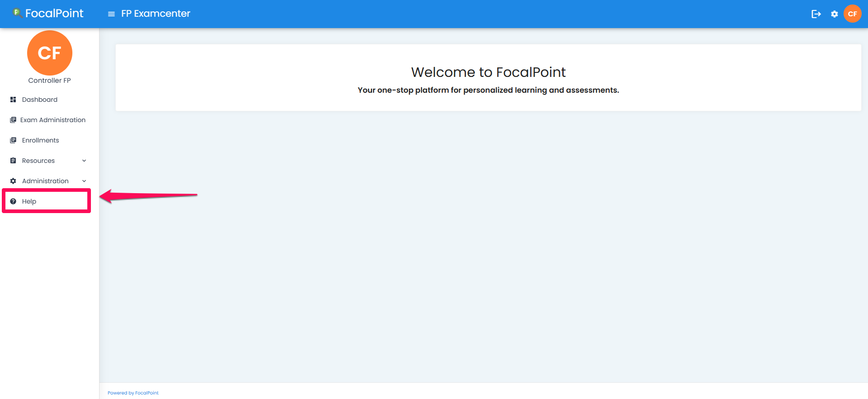Expand the Administration chevron

[84, 181]
